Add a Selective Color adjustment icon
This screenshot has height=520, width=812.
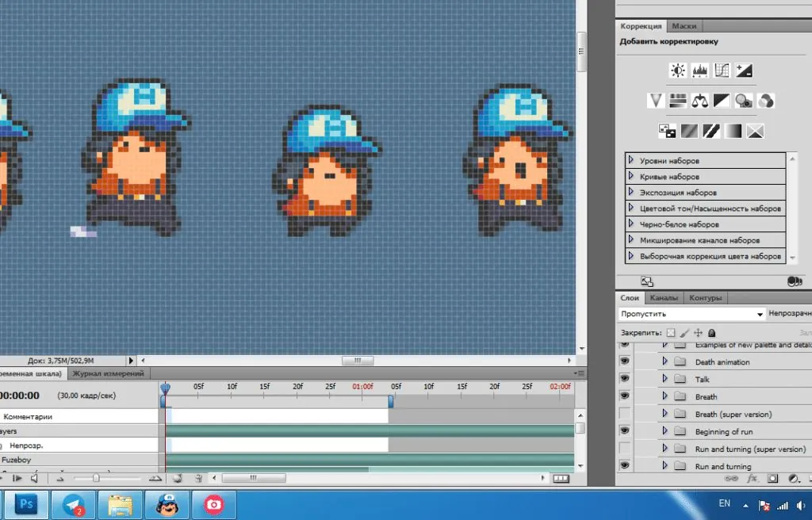(756, 131)
